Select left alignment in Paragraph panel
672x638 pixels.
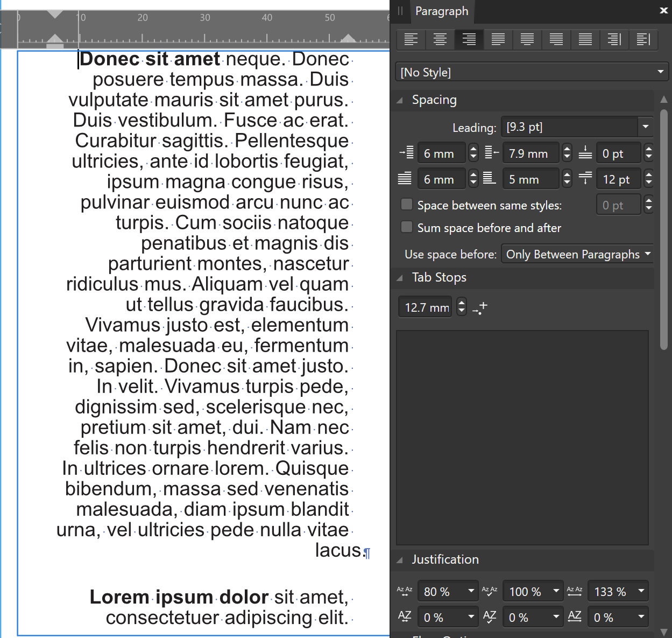click(411, 39)
